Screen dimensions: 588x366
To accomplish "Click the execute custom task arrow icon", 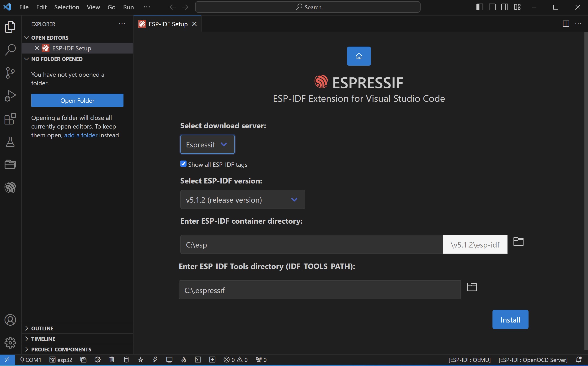I will (x=212, y=360).
